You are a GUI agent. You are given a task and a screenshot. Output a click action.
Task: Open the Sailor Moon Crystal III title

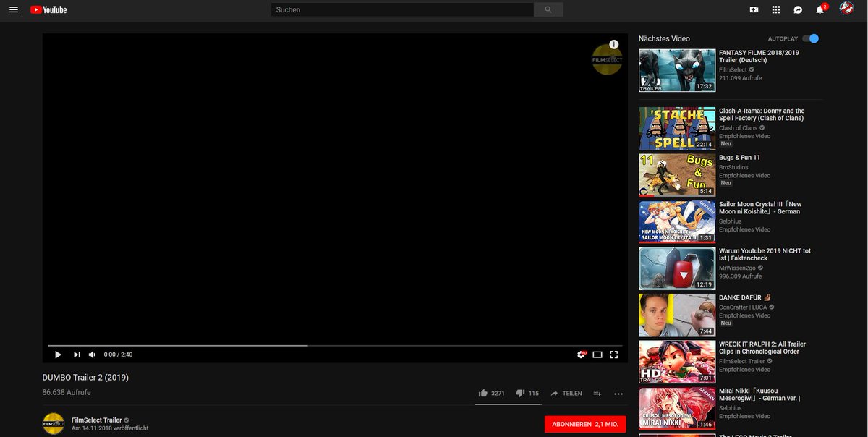pyautogui.click(x=760, y=208)
